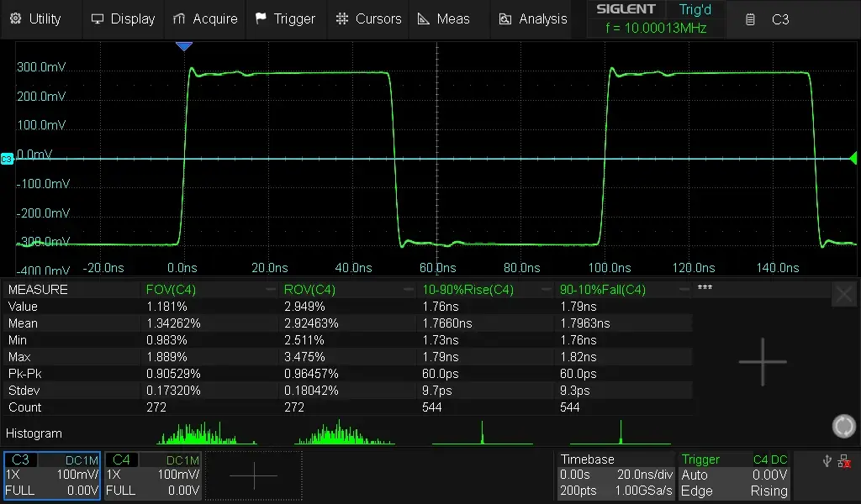
Task: Open the Meas measurement menu
Action: tap(443, 18)
